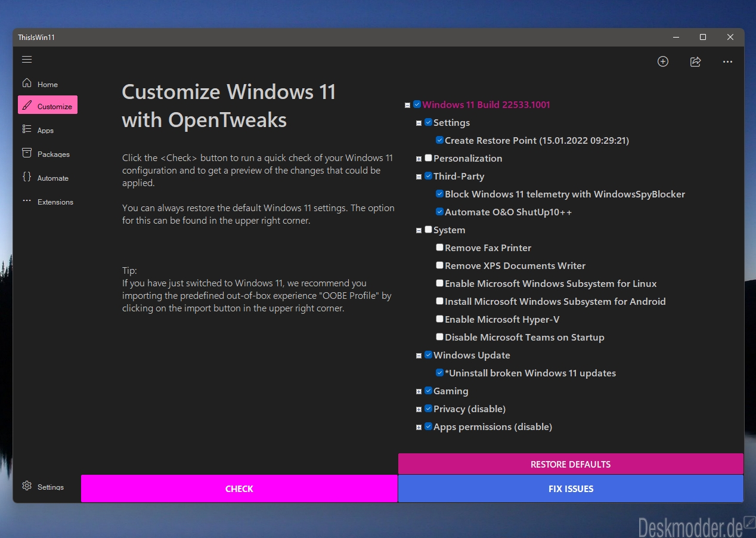Click the RESTORE DEFAULTS button
The width and height of the screenshot is (756, 538).
point(571,464)
